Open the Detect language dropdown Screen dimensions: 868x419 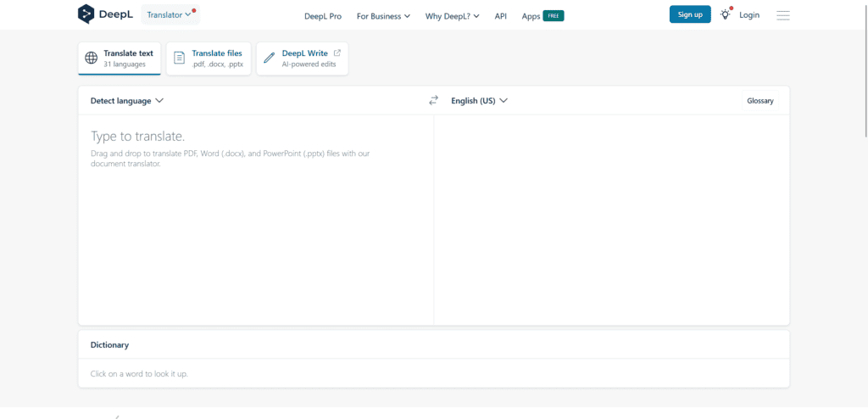tap(126, 100)
